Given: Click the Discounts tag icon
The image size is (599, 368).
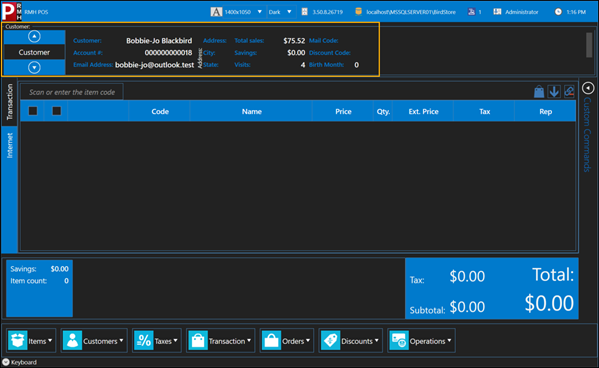Looking at the screenshot, I should (330, 340).
